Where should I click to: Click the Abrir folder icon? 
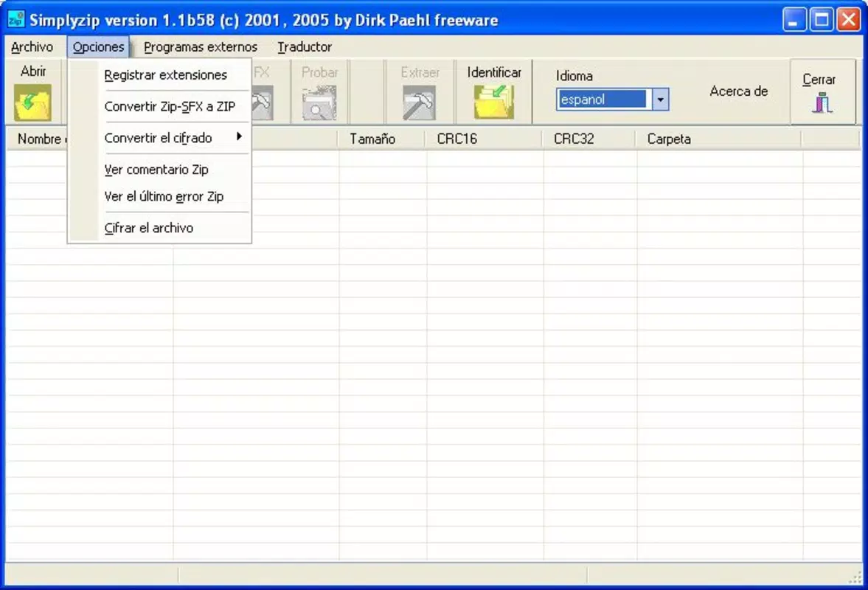33,103
